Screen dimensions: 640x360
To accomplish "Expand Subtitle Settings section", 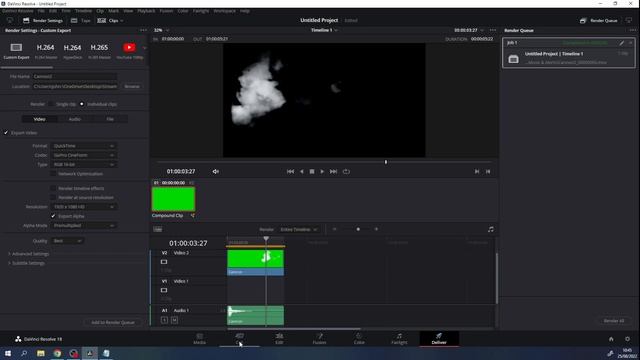I will coord(27,263).
